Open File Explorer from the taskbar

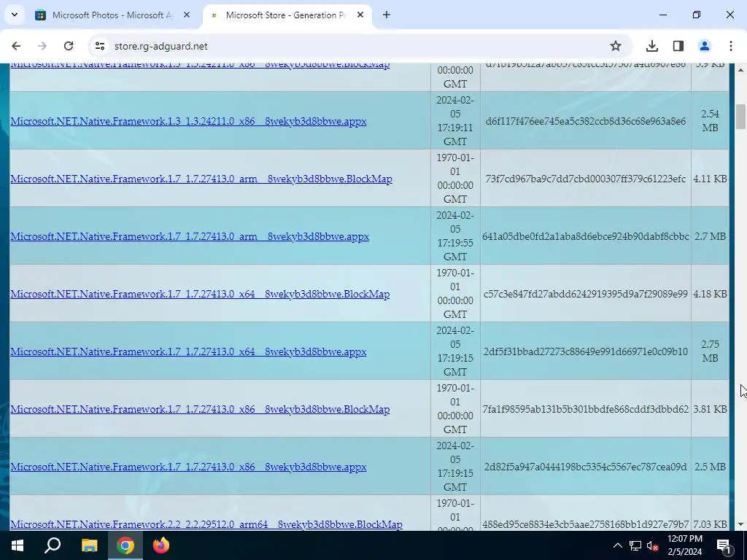click(x=89, y=545)
